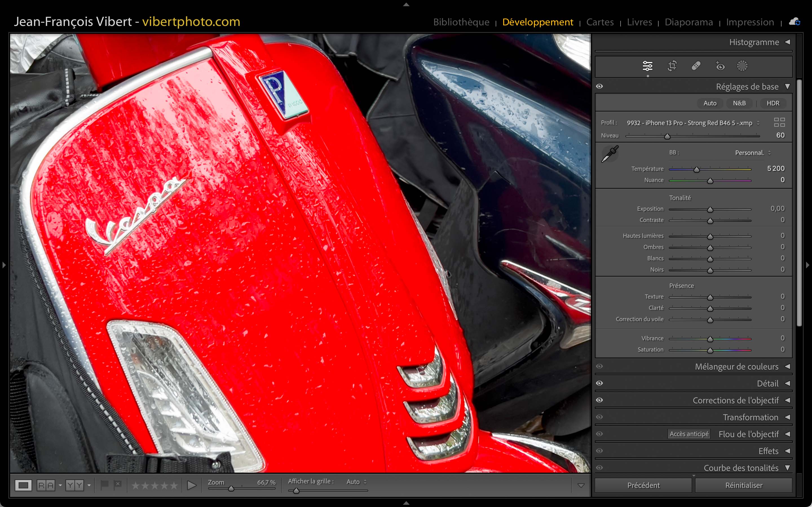Open the Masking tool
The width and height of the screenshot is (812, 507).
742,66
